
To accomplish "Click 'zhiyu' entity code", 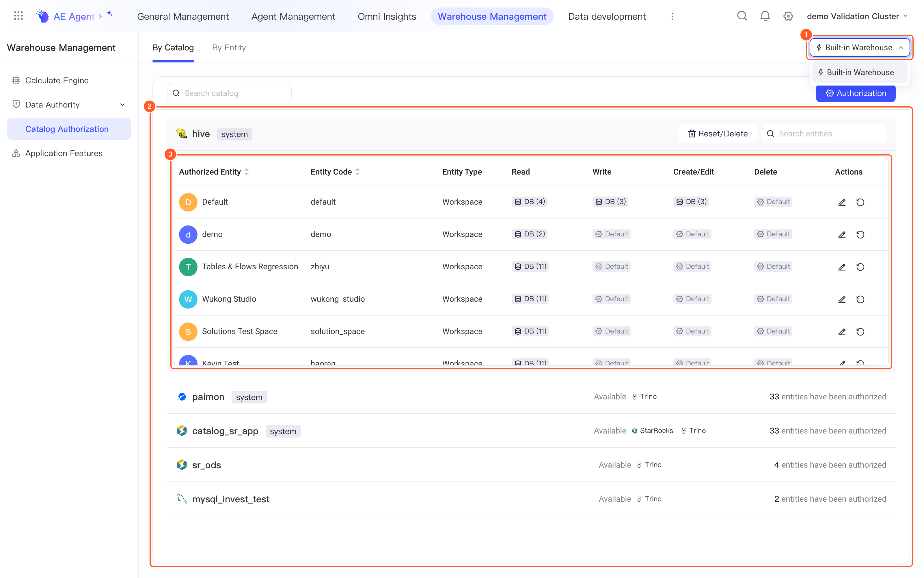I will click(x=320, y=266).
